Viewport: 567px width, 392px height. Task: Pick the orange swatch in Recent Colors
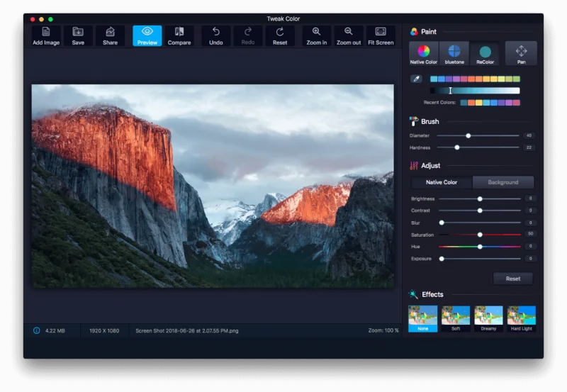pos(471,103)
